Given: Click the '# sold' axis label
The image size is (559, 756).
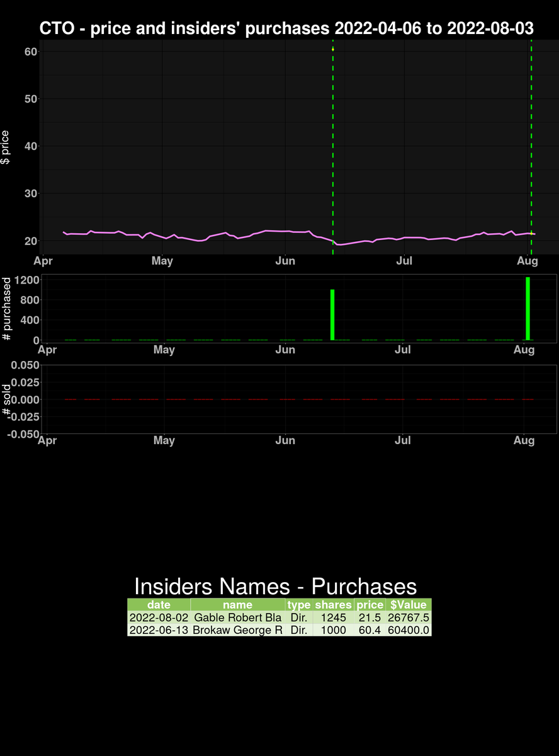Looking at the screenshot, I should tap(6, 399).
